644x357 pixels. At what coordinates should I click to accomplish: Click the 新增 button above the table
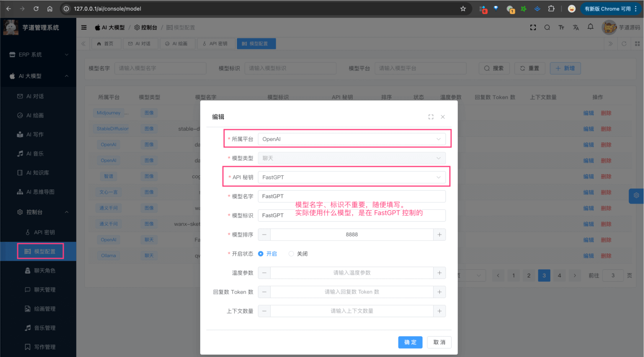[x=565, y=68]
